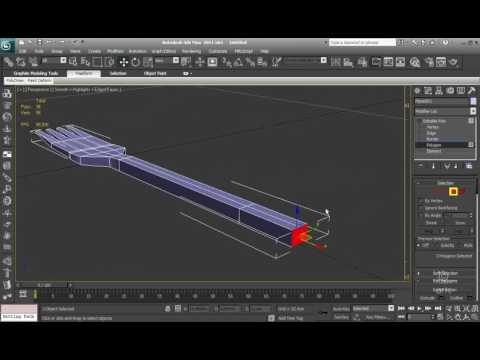
Task: Collapse the Selection rollout header
Action: coord(445,183)
